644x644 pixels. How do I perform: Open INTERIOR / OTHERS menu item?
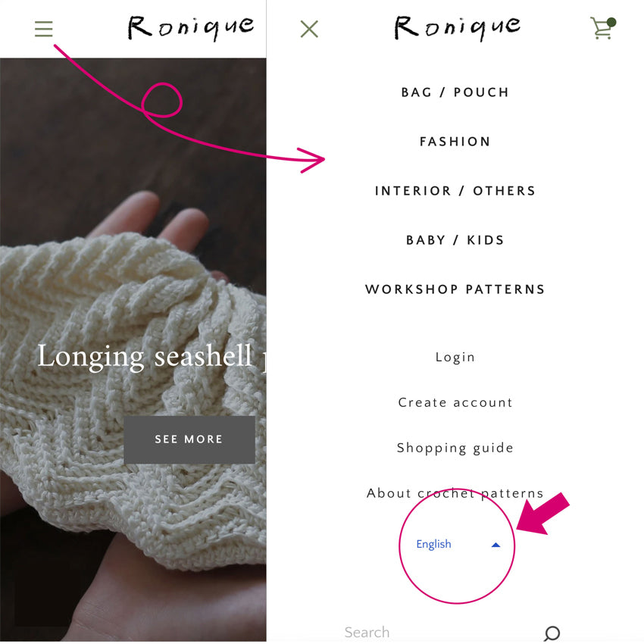click(455, 191)
